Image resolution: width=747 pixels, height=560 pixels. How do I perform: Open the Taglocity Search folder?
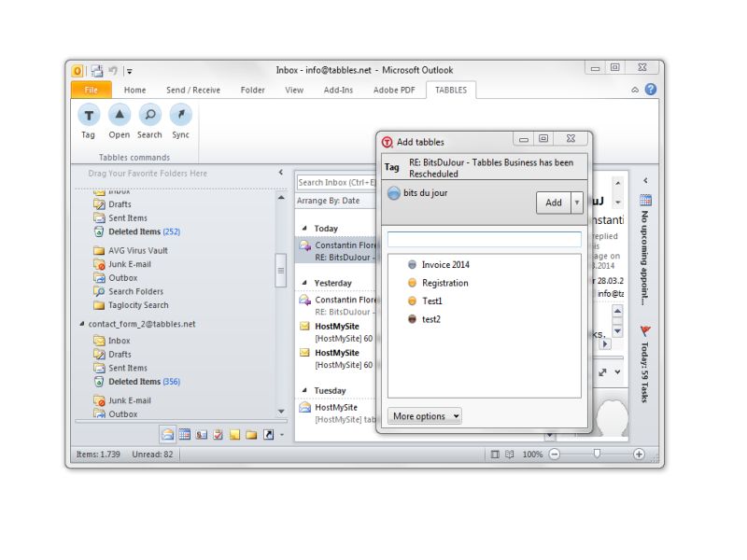pos(131,305)
